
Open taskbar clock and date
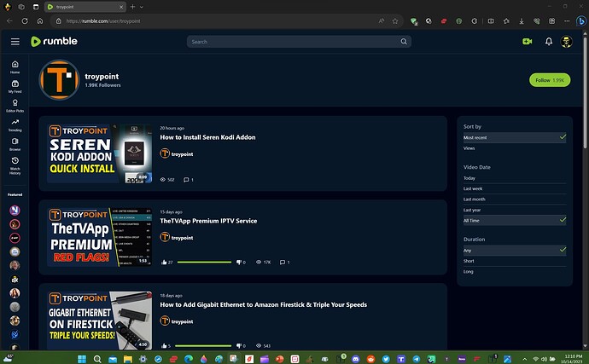pos(574,359)
